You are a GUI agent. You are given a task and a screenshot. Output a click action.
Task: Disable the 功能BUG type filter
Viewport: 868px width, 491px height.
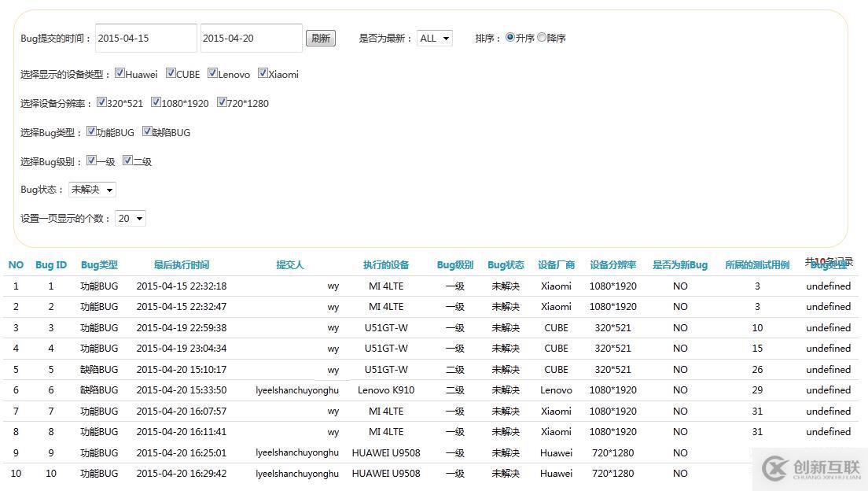point(92,131)
